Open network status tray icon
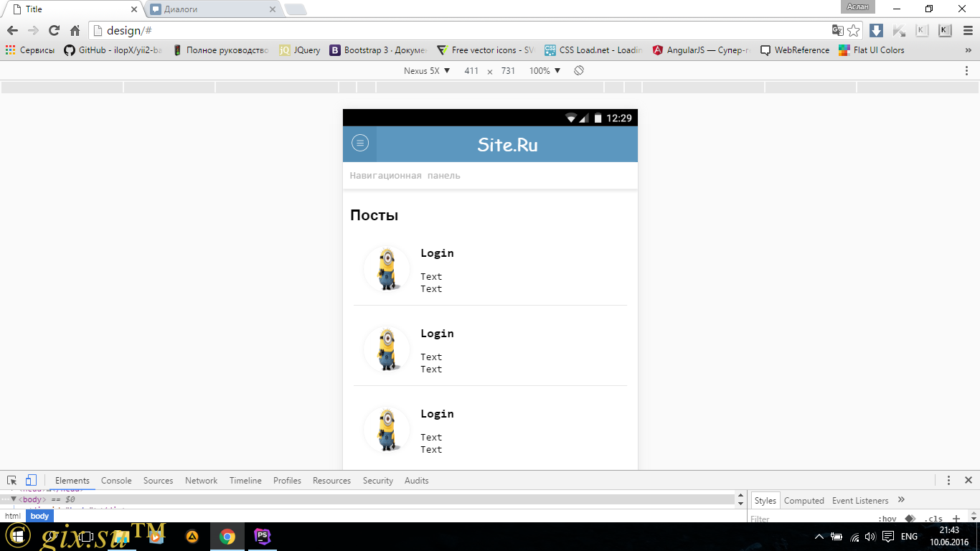 854,537
